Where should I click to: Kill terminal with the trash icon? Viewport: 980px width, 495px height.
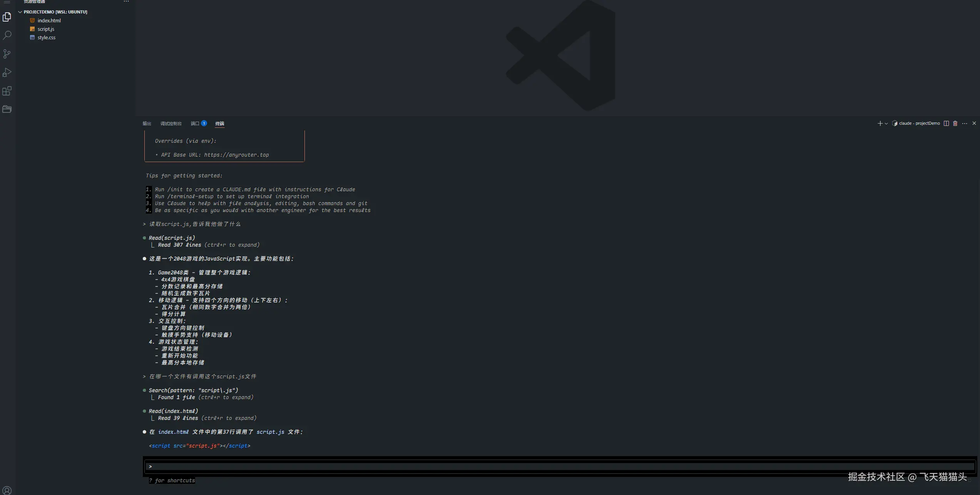(955, 124)
